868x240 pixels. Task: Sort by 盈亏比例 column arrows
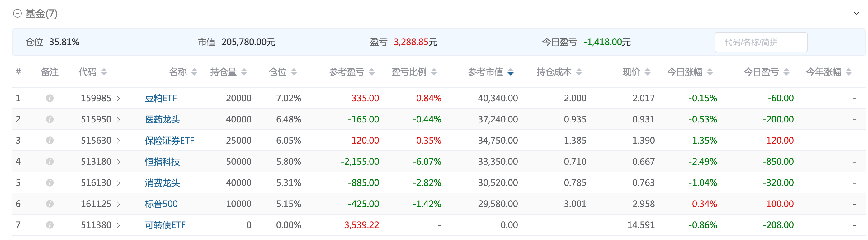pyautogui.click(x=434, y=72)
